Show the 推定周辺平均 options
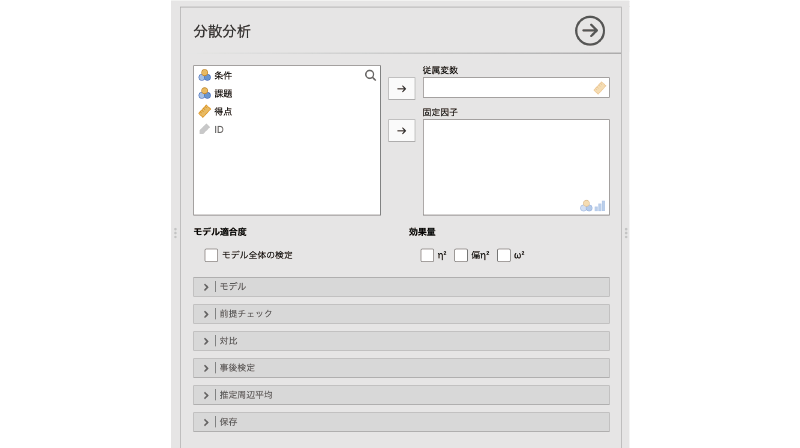 [x=401, y=395]
